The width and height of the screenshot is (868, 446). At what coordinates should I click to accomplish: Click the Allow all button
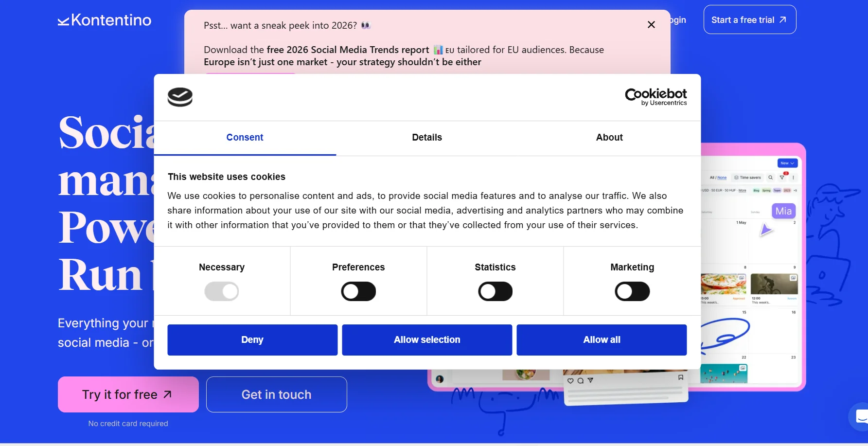click(x=602, y=340)
